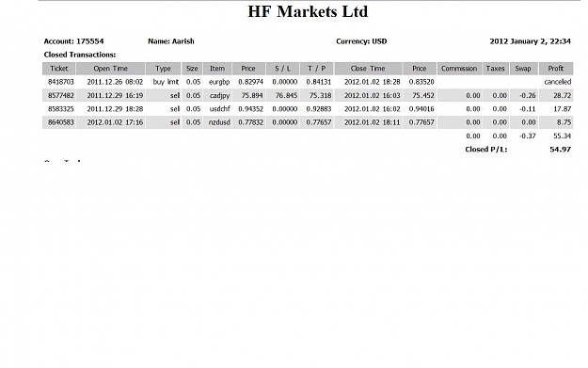Click the Close Time column header

point(368,69)
